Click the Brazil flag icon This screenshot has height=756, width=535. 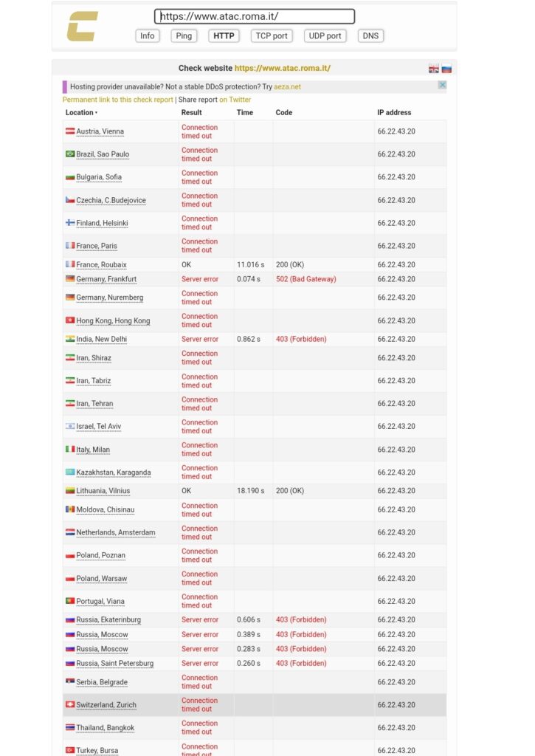(x=70, y=154)
